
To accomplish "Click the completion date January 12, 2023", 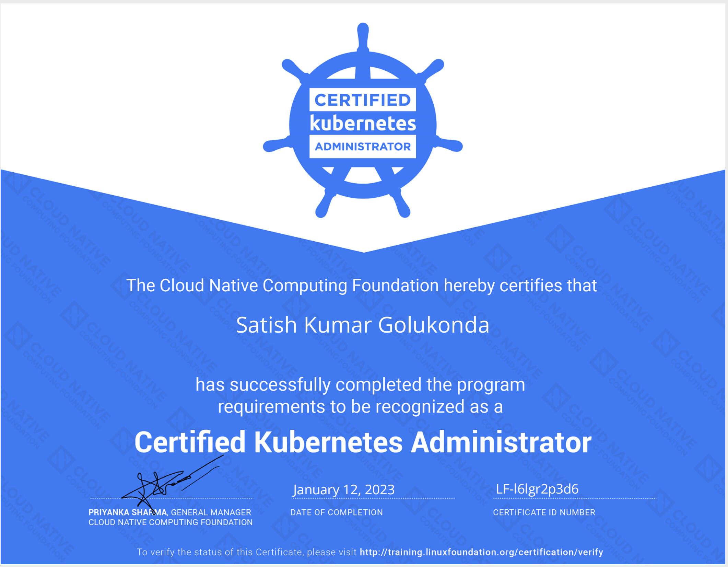I will 343,490.
